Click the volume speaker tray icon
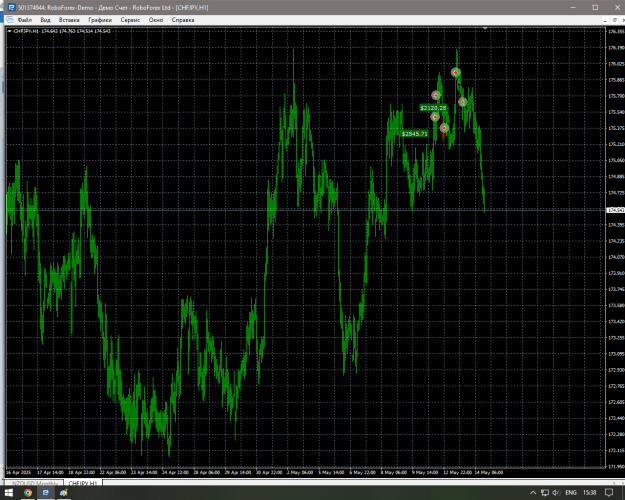Viewport: 625px width, 500px height. pyautogui.click(x=556, y=493)
